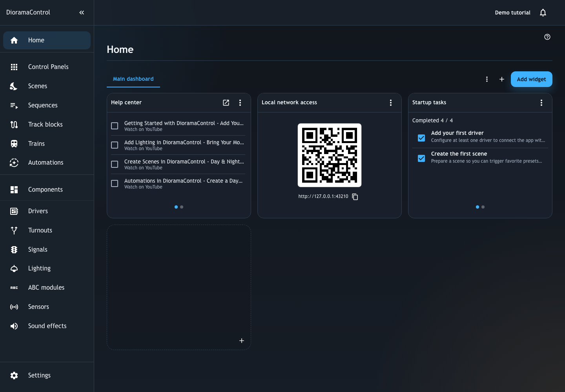Go to Sound effects
Viewport: 565px width, 392px height.
click(47, 326)
